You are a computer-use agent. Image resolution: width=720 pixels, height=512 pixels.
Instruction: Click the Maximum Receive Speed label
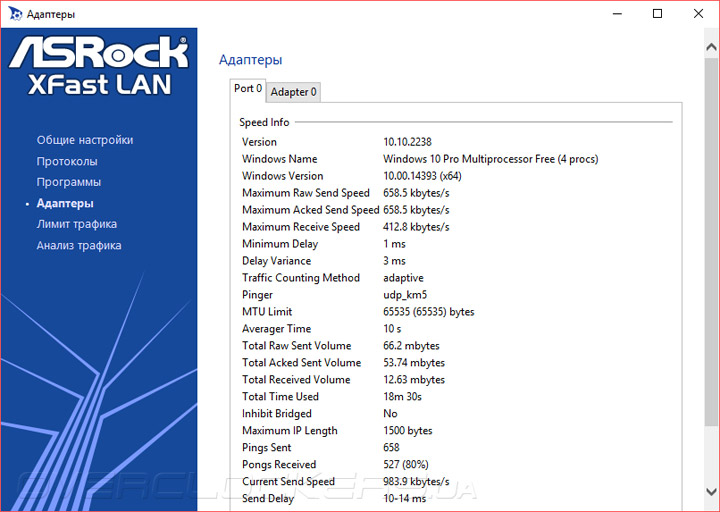tap(301, 227)
